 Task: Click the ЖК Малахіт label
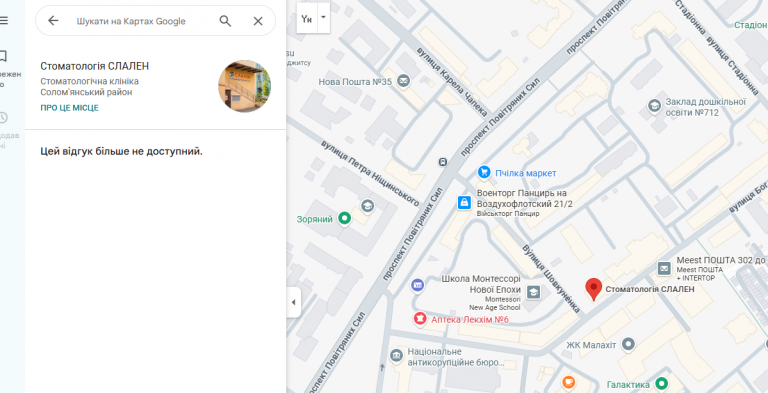591,344
